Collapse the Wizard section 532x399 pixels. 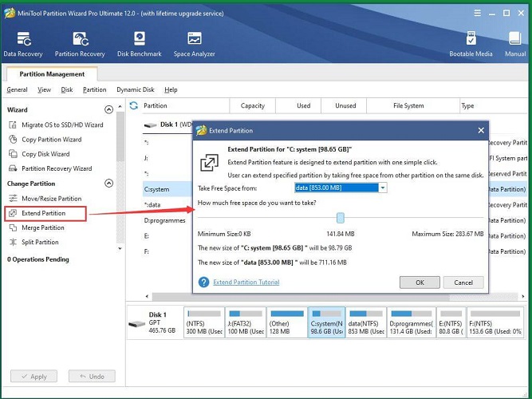pyautogui.click(x=108, y=109)
